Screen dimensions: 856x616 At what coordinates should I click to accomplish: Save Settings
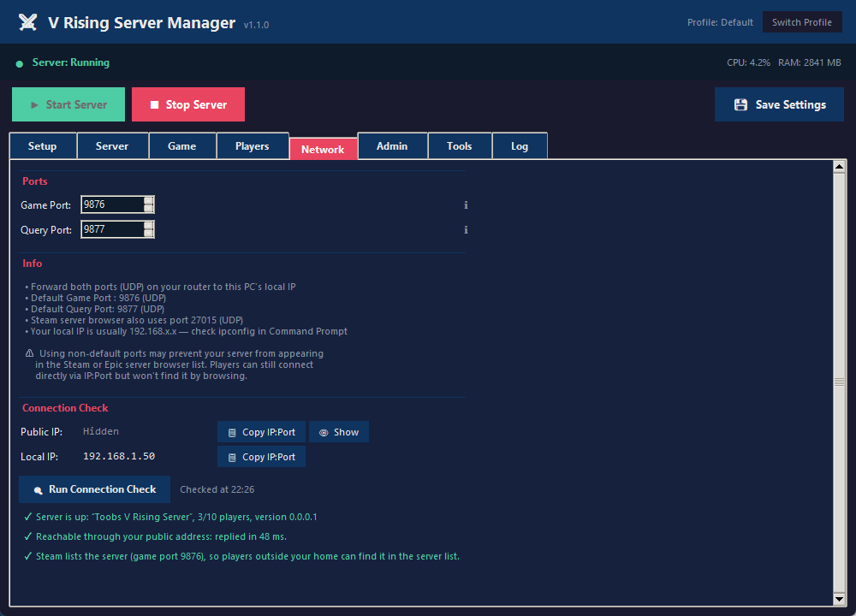[779, 104]
